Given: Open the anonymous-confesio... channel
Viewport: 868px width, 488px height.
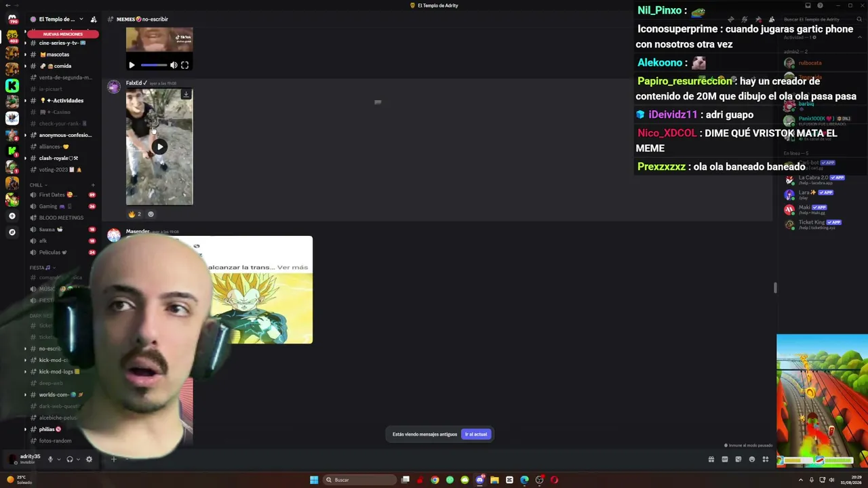Looking at the screenshot, I should point(62,135).
